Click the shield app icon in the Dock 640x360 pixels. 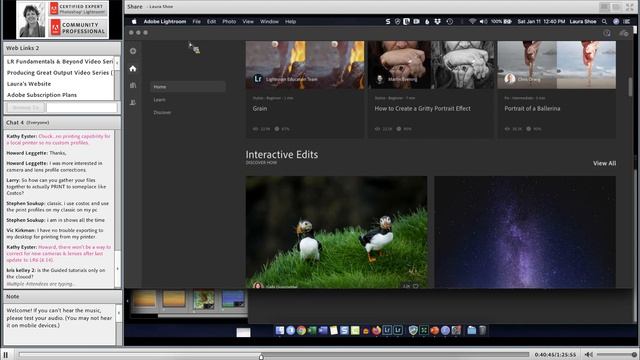(413, 330)
